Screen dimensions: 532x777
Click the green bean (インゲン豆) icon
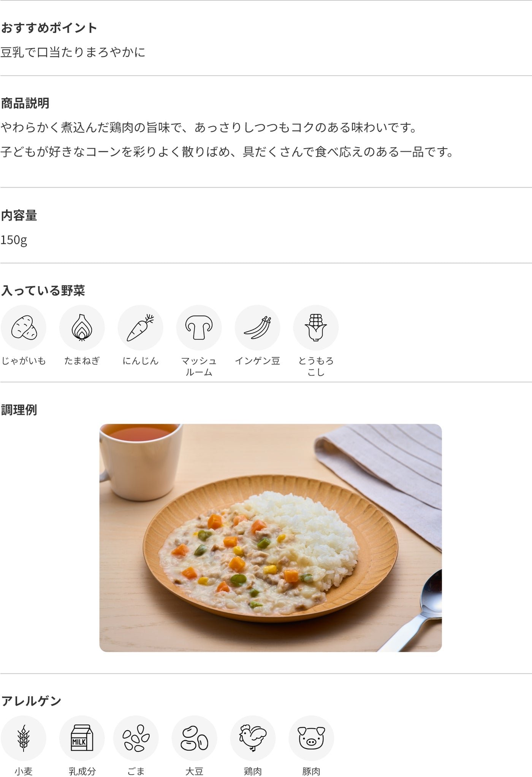tap(258, 327)
